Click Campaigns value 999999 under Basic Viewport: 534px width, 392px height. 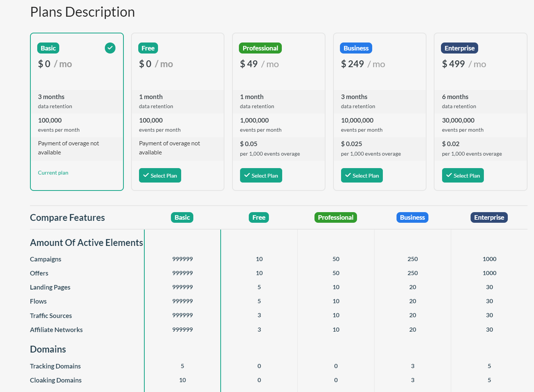coord(183,259)
